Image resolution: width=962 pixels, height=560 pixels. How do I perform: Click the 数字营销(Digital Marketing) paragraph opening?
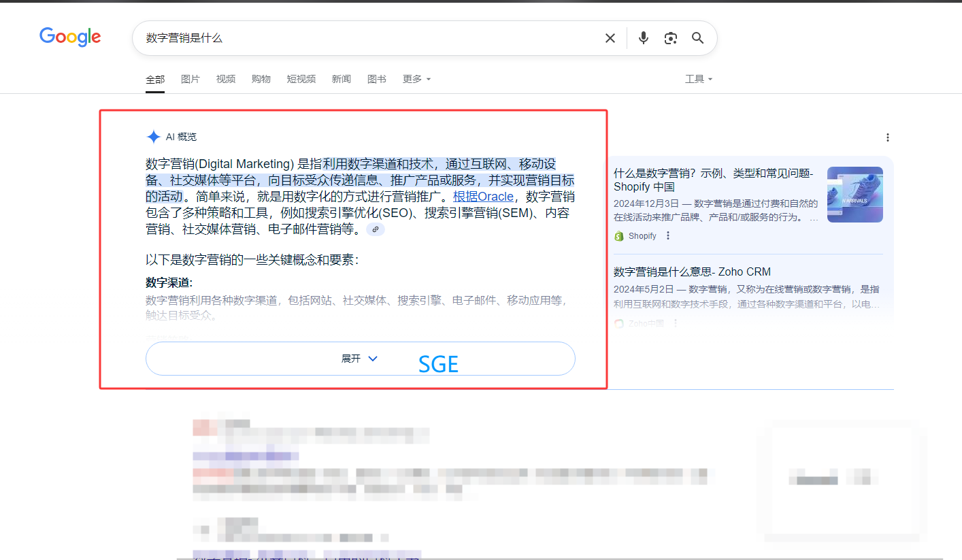(220, 164)
